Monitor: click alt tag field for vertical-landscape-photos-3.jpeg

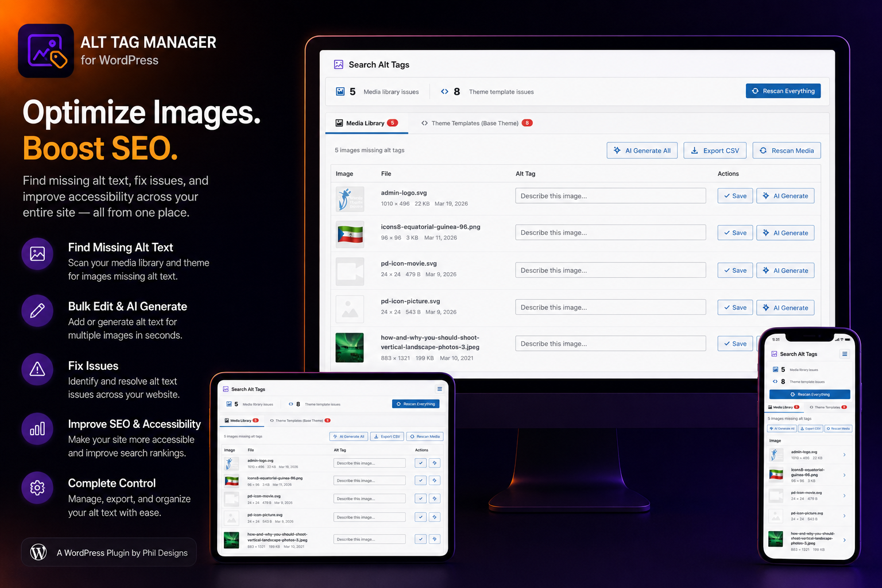coord(610,343)
